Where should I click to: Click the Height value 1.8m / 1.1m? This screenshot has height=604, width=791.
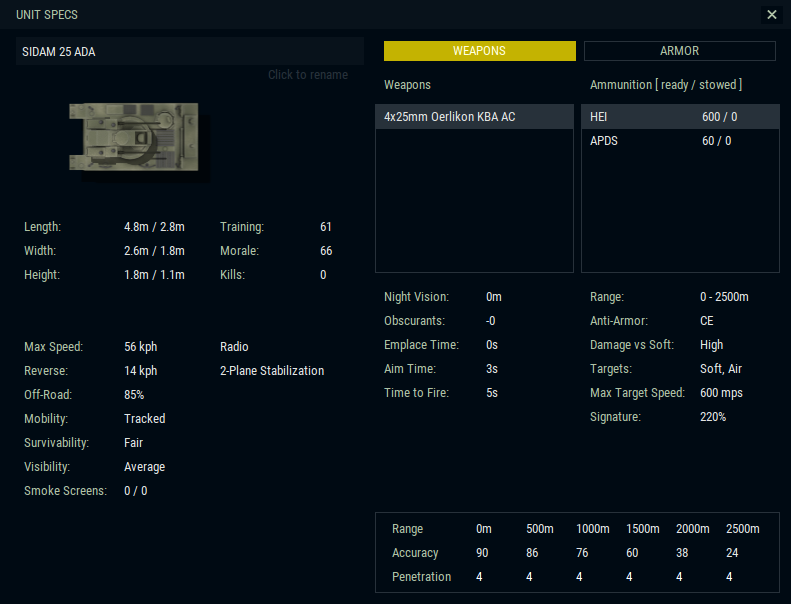tap(154, 275)
